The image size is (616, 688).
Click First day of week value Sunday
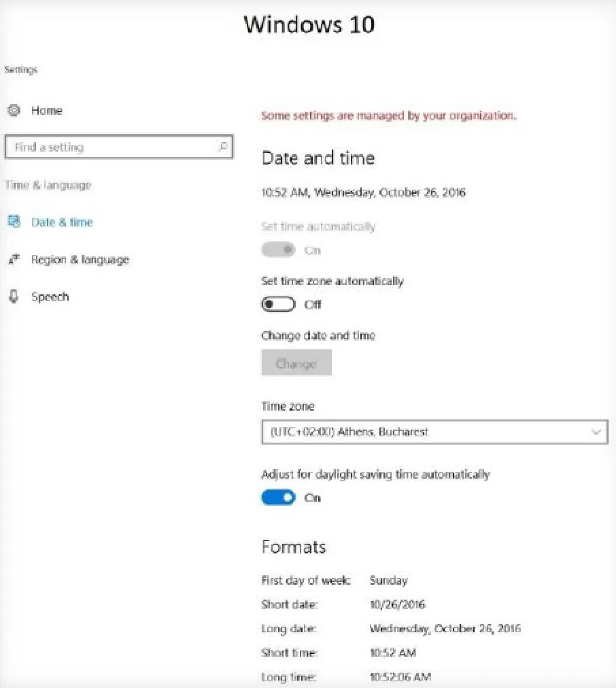[x=388, y=581]
